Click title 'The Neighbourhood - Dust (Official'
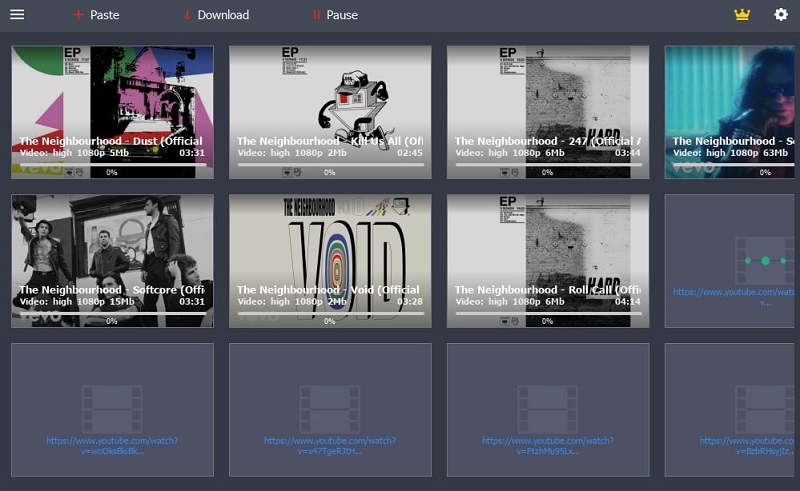Viewport: 800px width, 491px height. (111, 141)
